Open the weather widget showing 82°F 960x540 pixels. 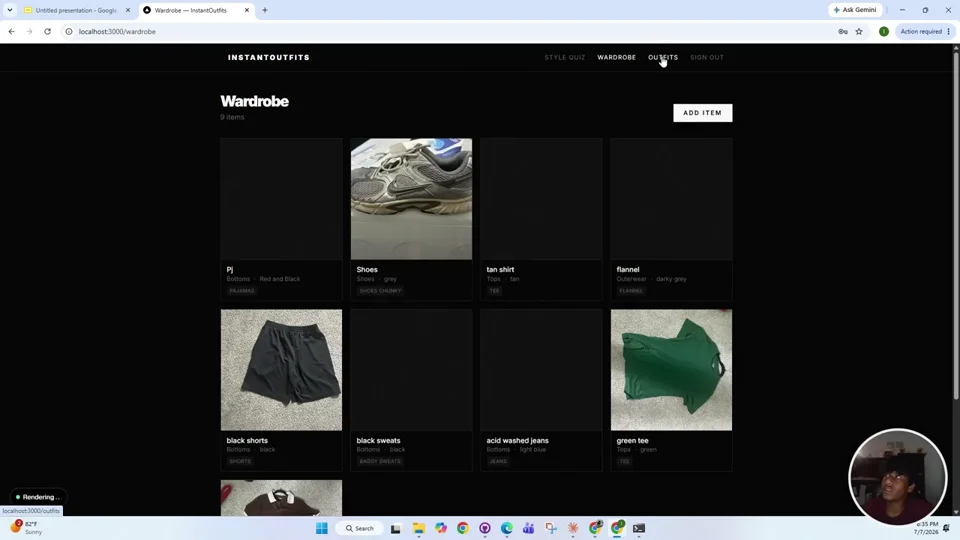[x=27, y=528]
